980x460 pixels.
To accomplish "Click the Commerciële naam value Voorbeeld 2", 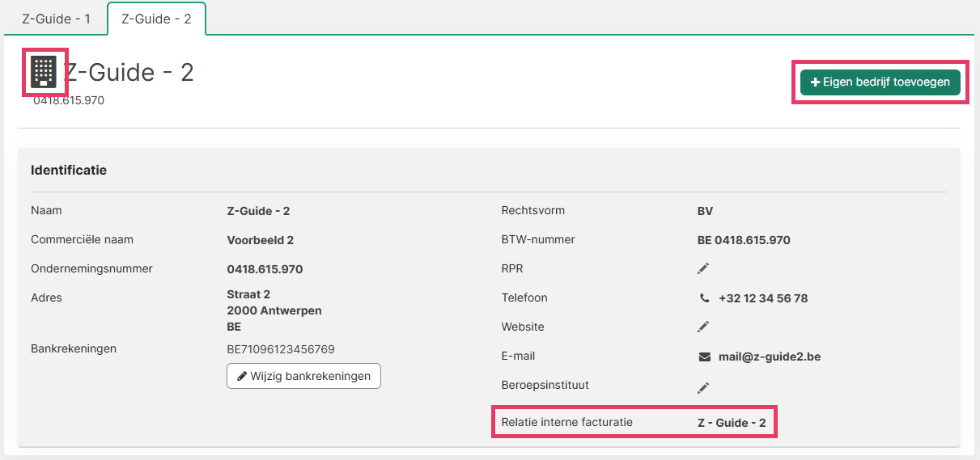I will point(260,240).
